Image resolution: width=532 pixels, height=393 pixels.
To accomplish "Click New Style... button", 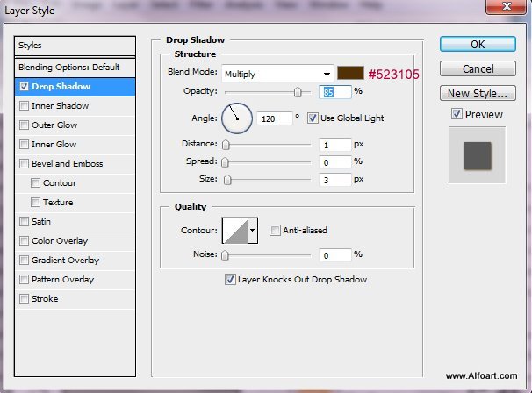I will coord(477,93).
